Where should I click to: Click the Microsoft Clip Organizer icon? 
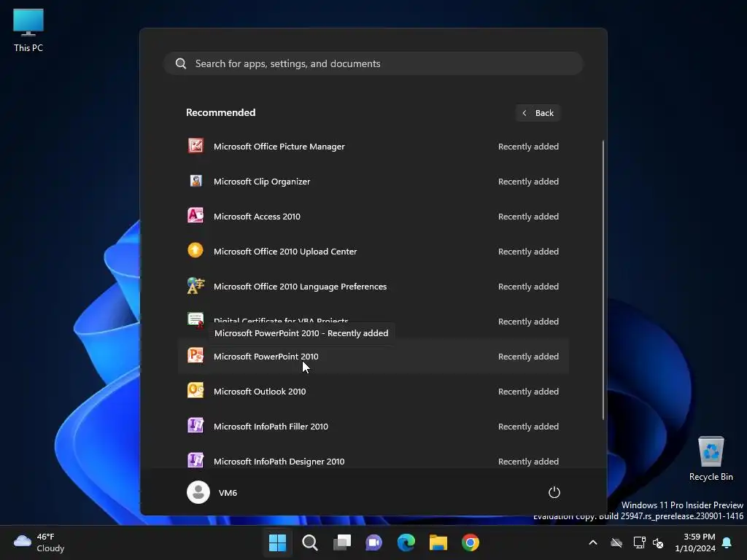click(196, 181)
